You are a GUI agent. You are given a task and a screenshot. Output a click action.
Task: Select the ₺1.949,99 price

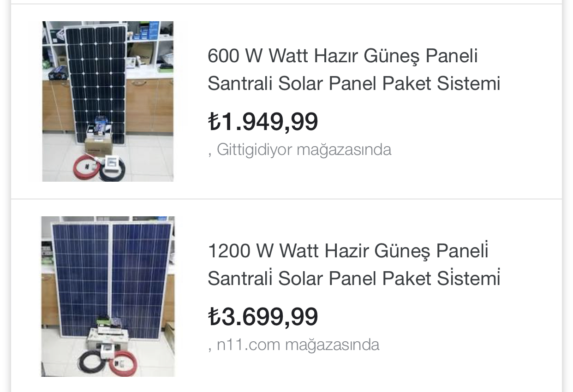point(263,122)
